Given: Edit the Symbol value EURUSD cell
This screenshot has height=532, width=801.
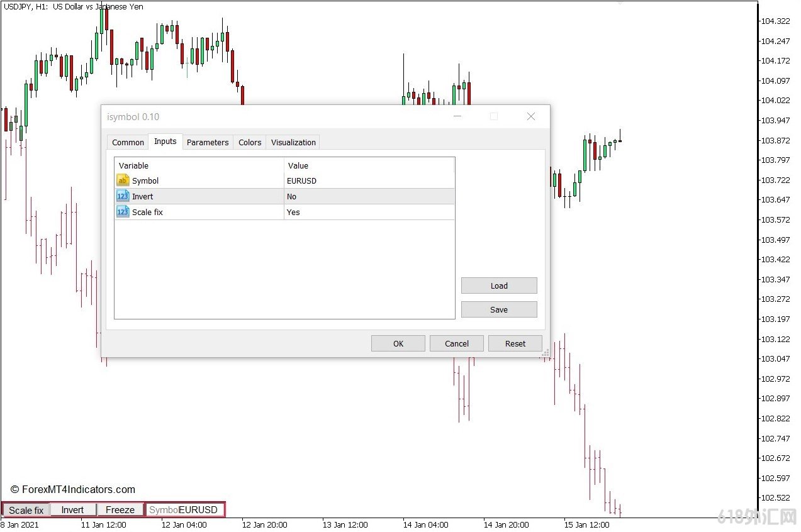Looking at the screenshot, I should click(369, 180).
